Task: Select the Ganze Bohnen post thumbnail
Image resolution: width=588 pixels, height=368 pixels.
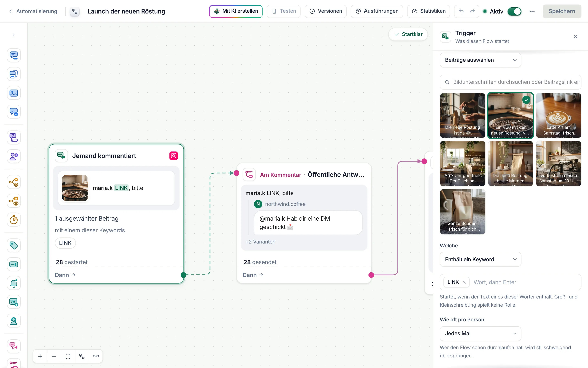Action: [462, 212]
